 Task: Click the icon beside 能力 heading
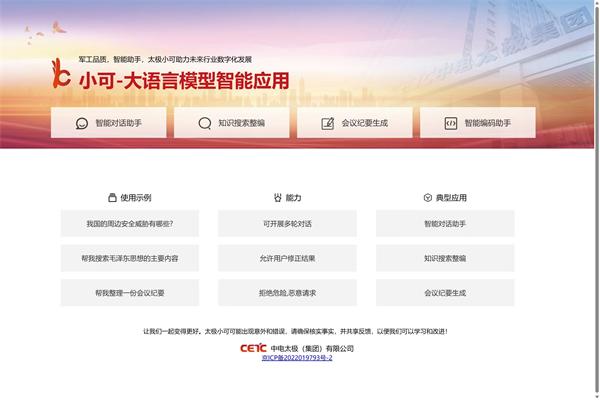pyautogui.click(x=278, y=198)
